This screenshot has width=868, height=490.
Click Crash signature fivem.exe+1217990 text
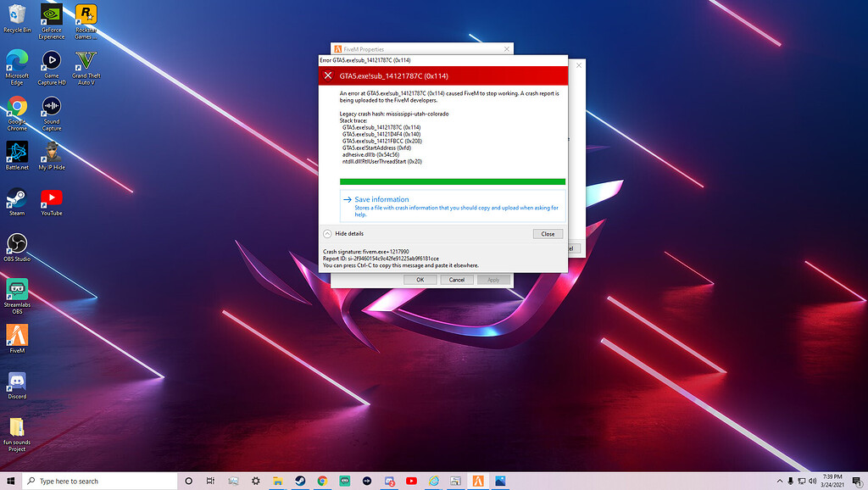(x=366, y=252)
